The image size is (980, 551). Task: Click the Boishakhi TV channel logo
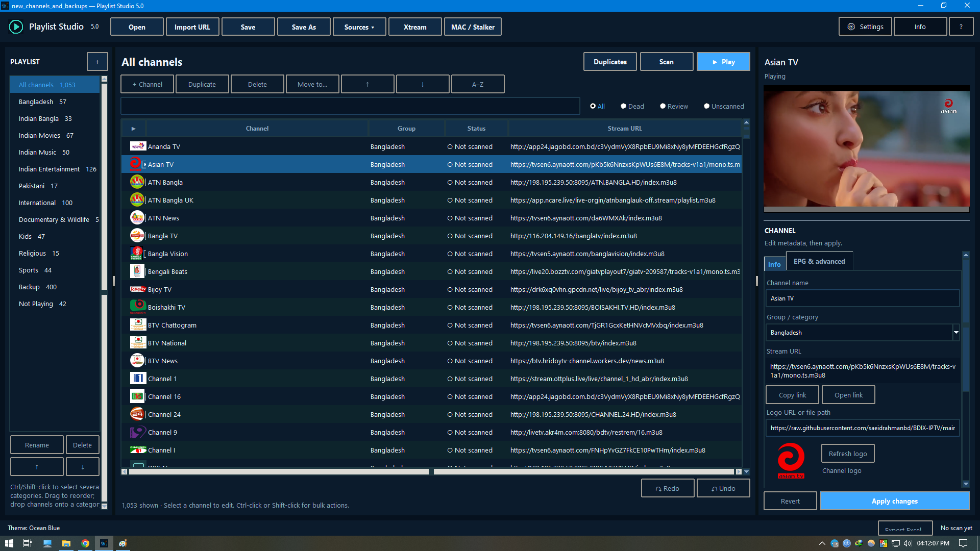coord(137,307)
